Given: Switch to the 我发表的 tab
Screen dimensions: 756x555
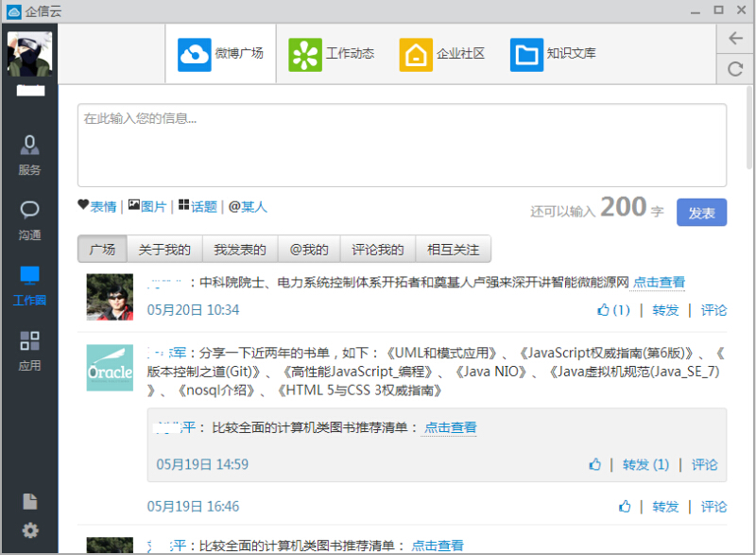Looking at the screenshot, I should point(240,249).
